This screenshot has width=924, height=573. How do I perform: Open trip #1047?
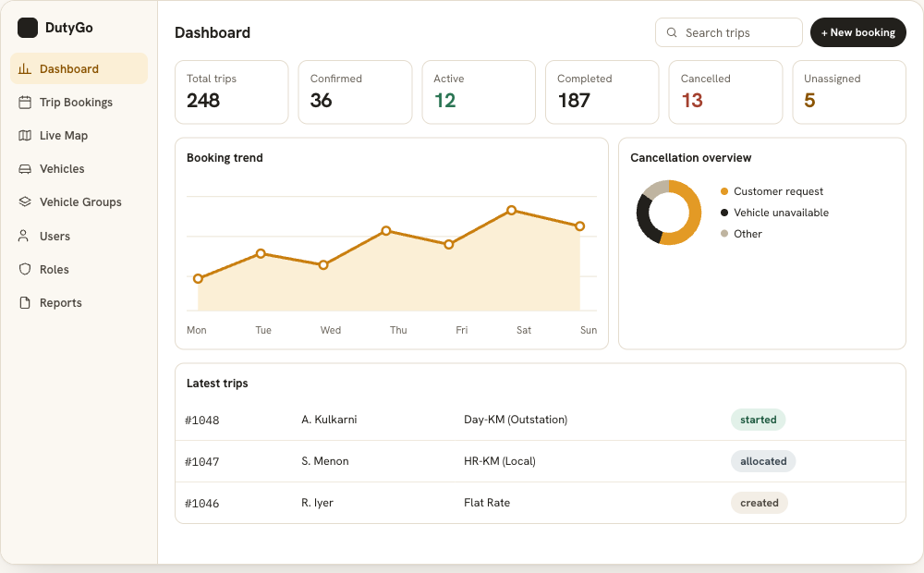[x=202, y=461]
